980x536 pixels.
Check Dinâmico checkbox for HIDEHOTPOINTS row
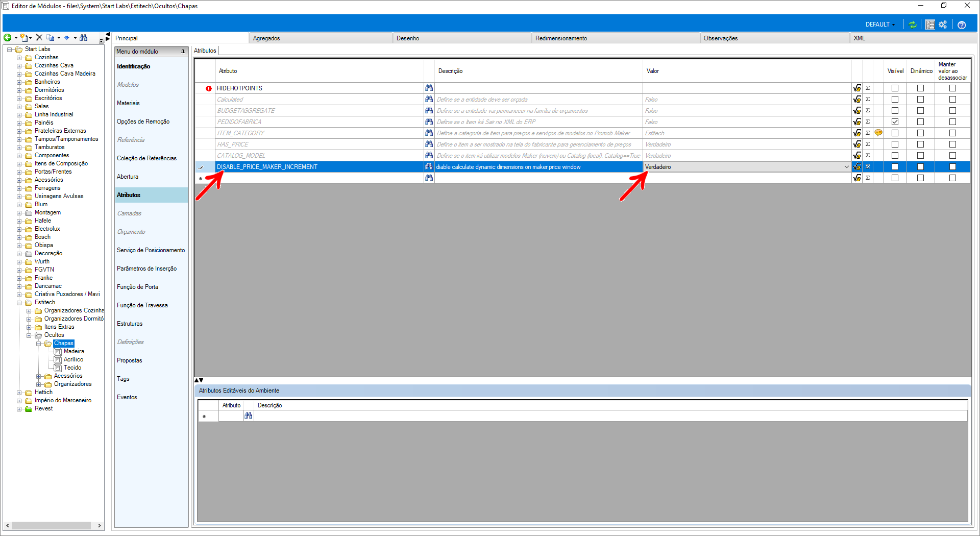point(920,88)
